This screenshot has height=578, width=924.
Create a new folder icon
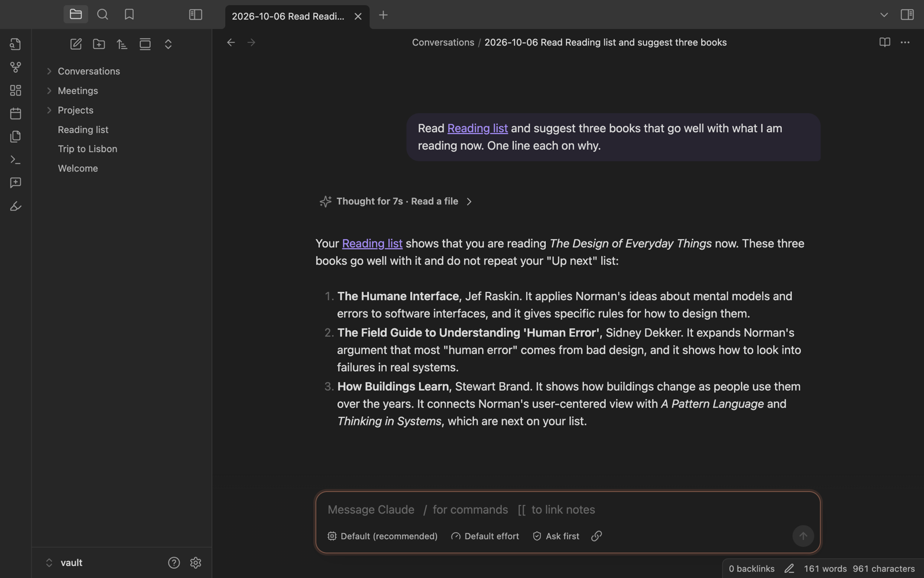point(99,44)
